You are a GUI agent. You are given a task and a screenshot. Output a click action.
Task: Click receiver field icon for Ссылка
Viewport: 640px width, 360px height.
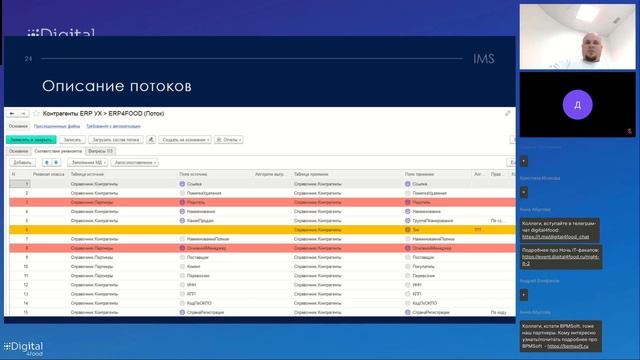pyautogui.click(x=407, y=184)
